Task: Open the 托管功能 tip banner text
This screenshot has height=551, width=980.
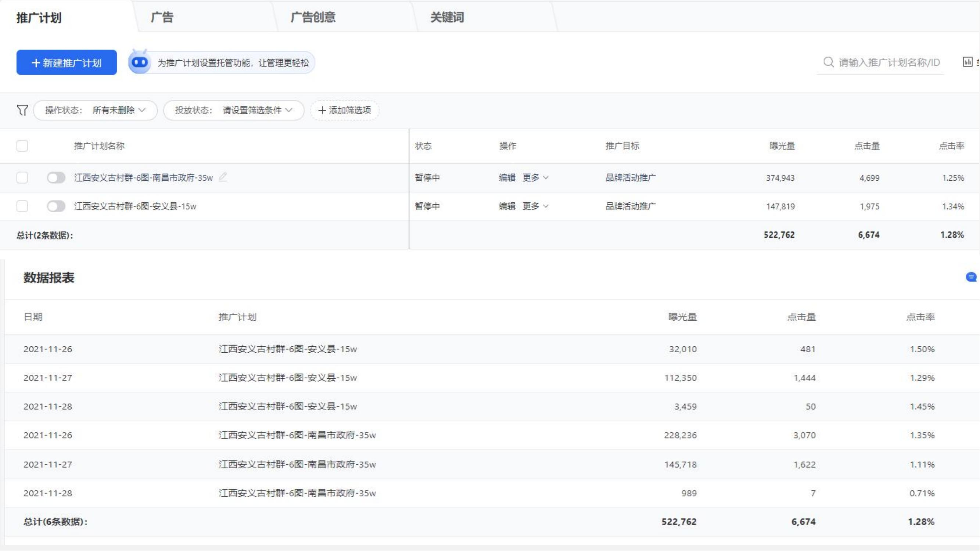Action: (x=233, y=63)
